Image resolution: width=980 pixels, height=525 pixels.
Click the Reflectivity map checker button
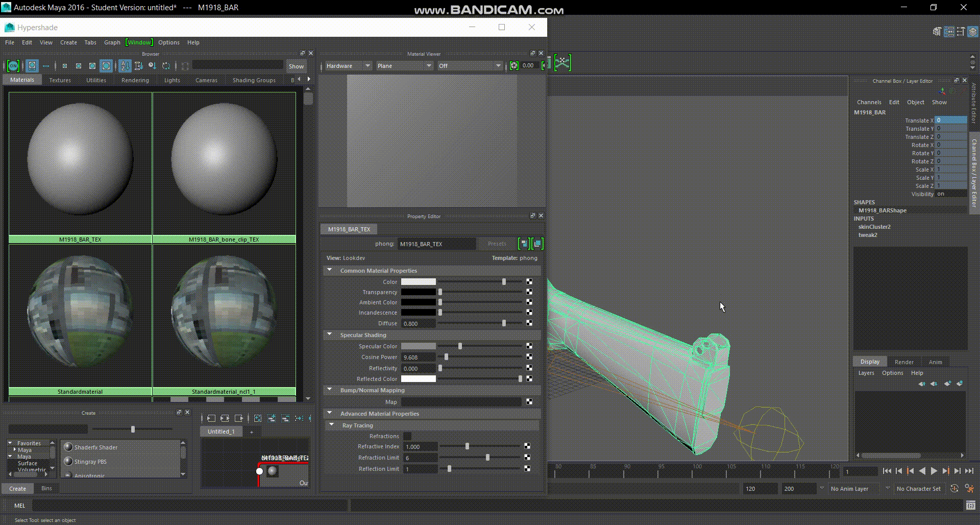pyautogui.click(x=529, y=368)
